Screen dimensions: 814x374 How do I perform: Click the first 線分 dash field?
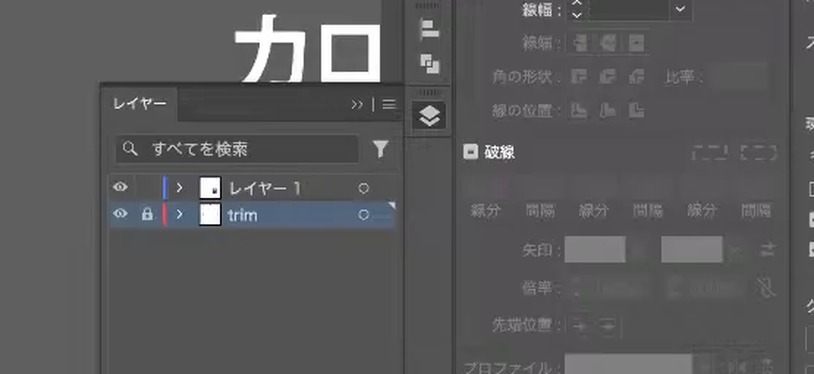click(x=485, y=186)
